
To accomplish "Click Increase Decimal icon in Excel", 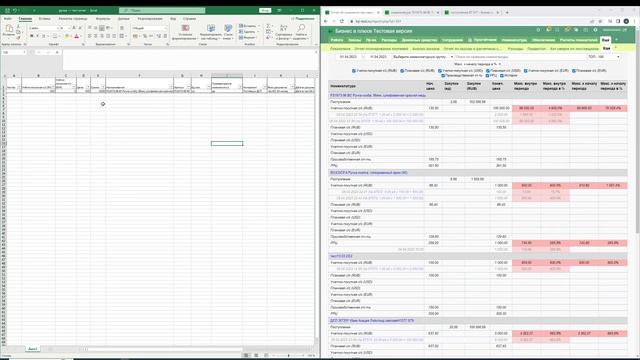I will click(158, 36).
